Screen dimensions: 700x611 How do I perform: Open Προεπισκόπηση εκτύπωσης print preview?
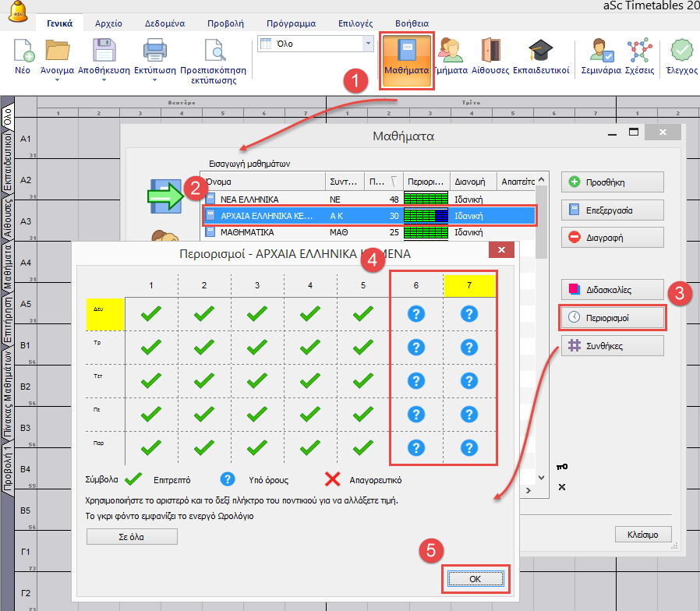pyautogui.click(x=213, y=51)
